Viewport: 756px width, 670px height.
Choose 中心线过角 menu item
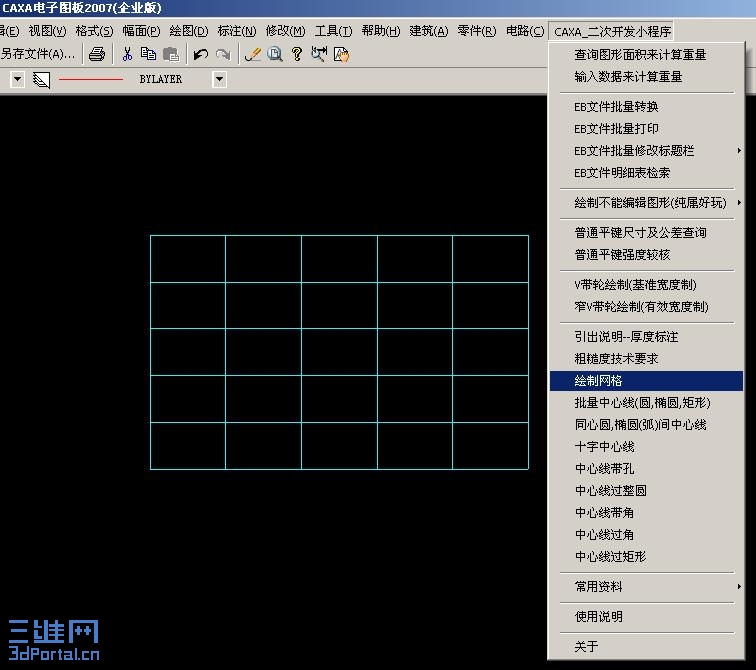tap(646, 535)
